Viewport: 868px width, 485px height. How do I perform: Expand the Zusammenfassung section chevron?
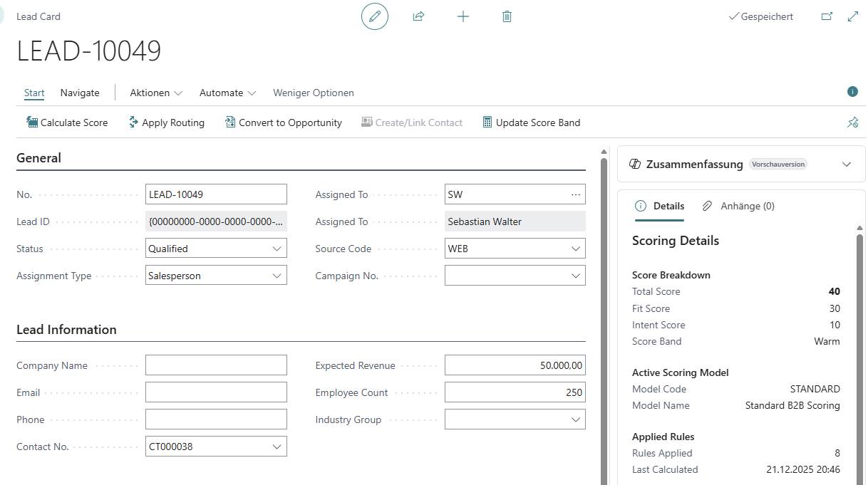coord(847,165)
